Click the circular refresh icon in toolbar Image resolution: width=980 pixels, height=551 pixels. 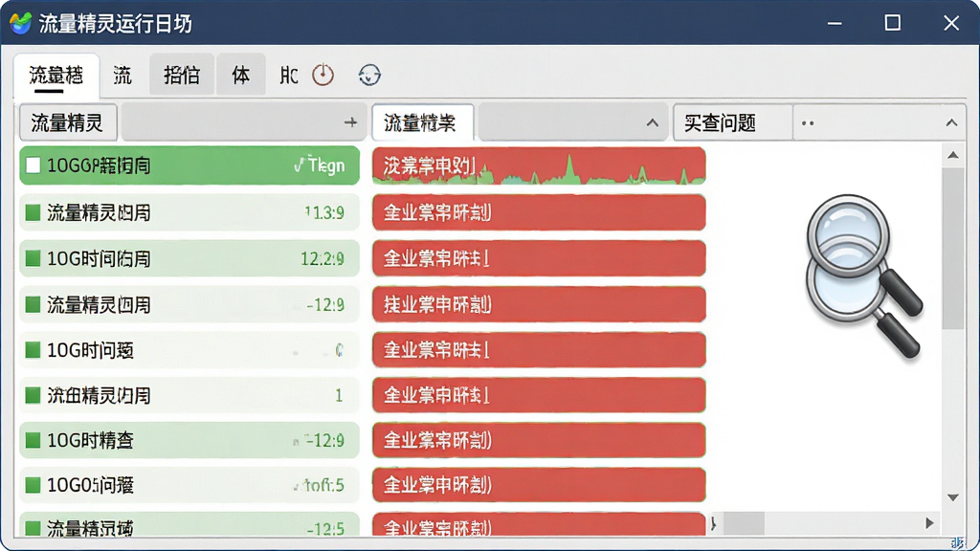pyautogui.click(x=369, y=75)
